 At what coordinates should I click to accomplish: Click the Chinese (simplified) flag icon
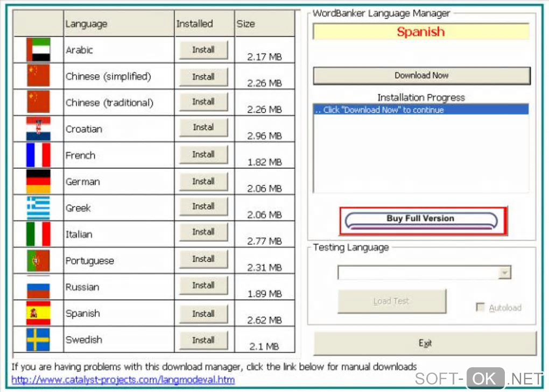tap(38, 75)
